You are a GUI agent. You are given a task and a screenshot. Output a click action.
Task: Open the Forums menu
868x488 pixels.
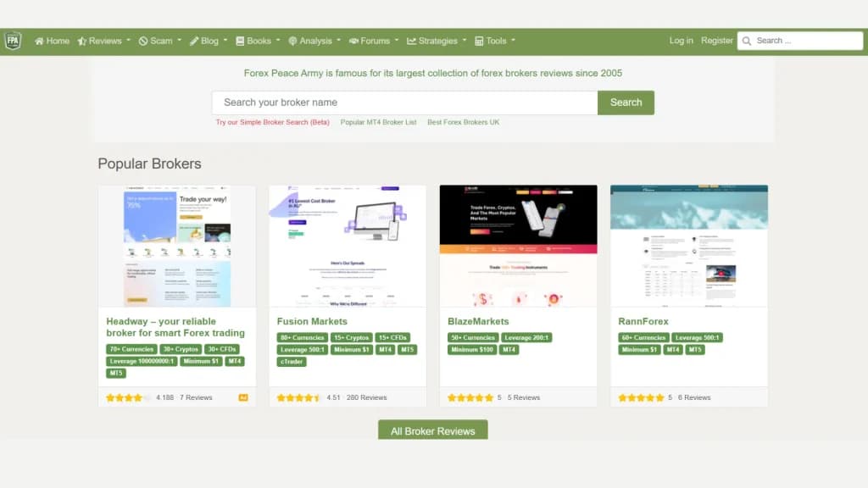(374, 41)
